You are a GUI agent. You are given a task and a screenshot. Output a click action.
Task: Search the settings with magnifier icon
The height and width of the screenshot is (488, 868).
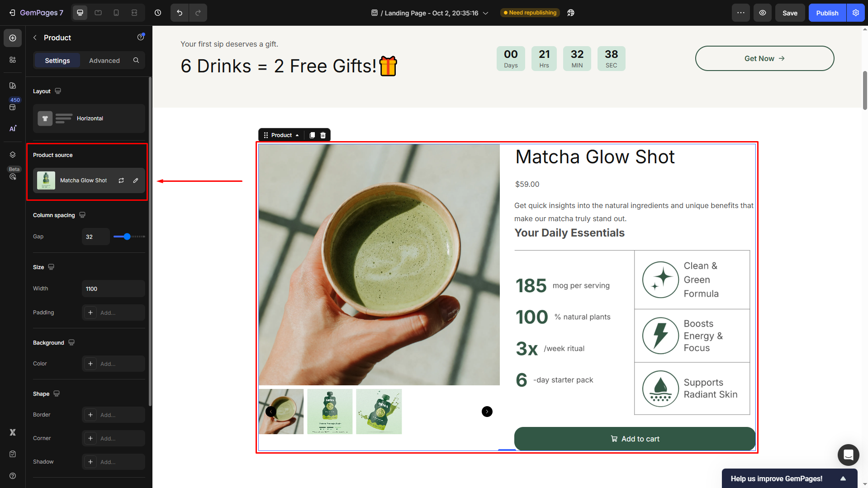pos(136,60)
